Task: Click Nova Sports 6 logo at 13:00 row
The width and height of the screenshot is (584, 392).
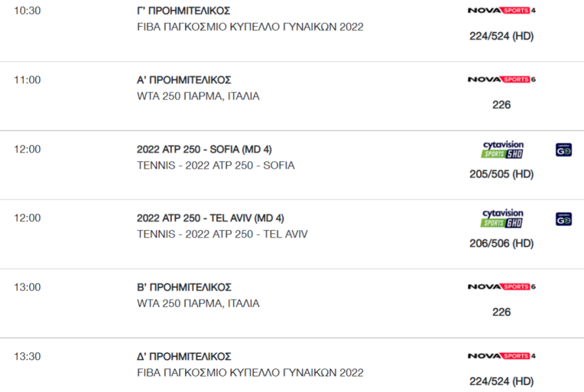Action: click(x=502, y=287)
